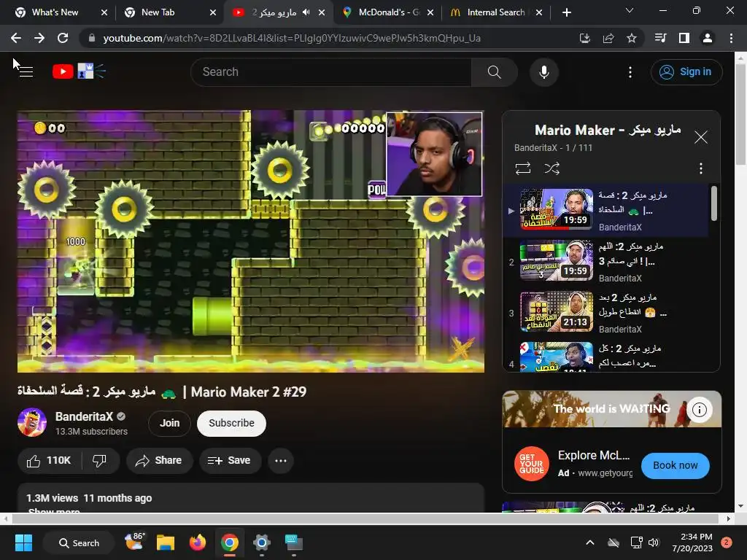Focus the YouTube search field
The width and height of the screenshot is (747, 560).
pos(331,72)
